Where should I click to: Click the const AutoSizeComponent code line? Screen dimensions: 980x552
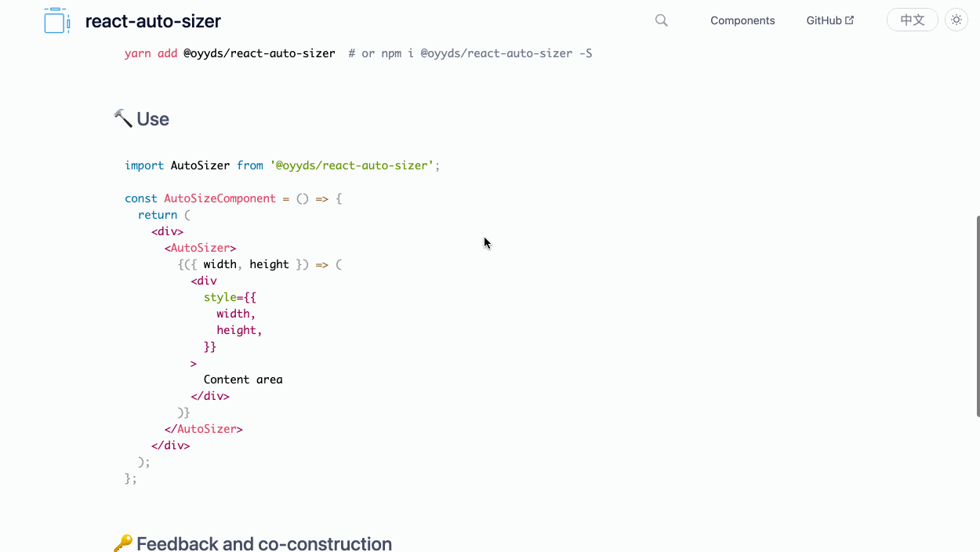[234, 198]
